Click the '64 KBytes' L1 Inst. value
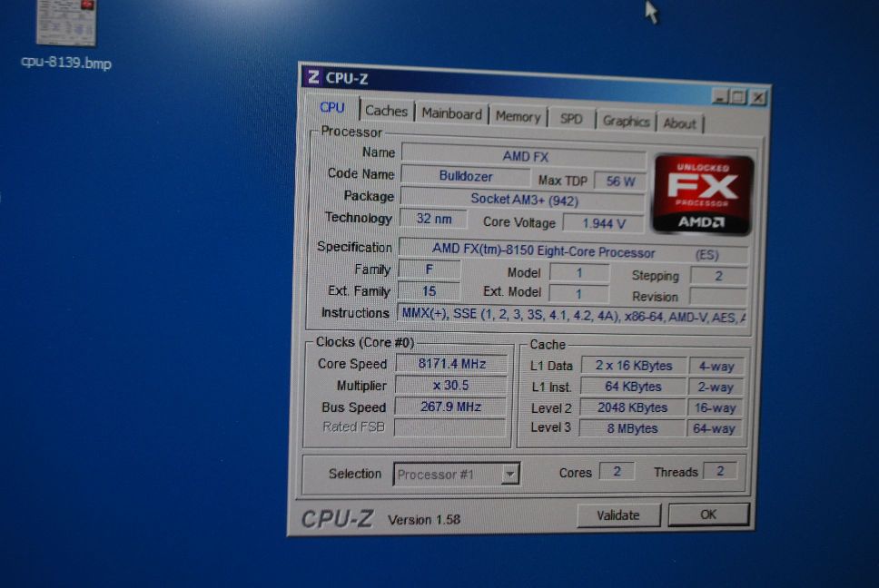The height and width of the screenshot is (588, 879). point(633,387)
